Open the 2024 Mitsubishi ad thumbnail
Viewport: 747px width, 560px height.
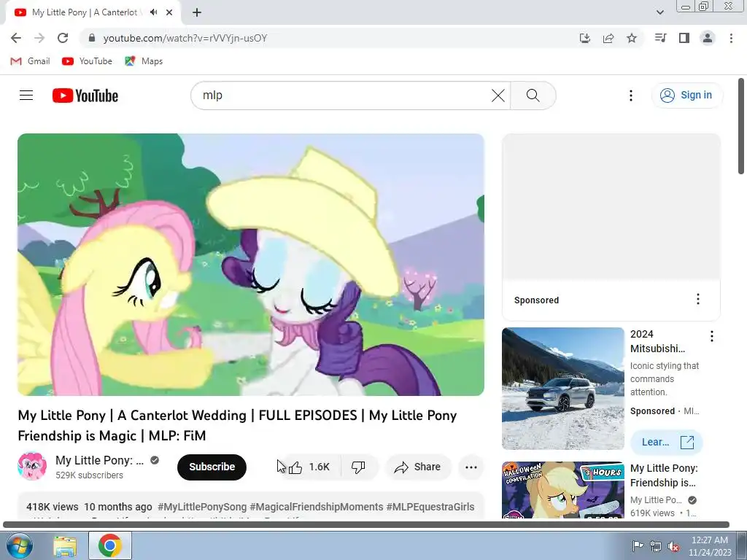click(x=563, y=389)
